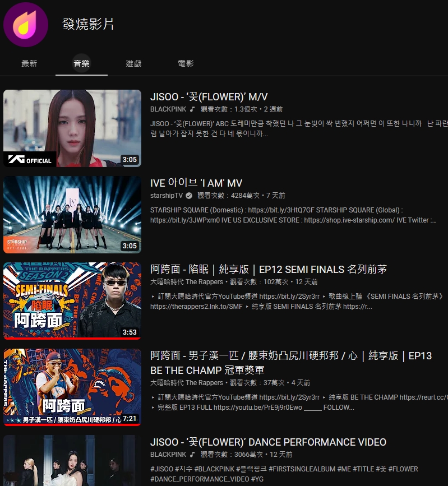Image resolution: width=448 pixels, height=486 pixels.
Task: Select the 音樂 tab
Action: tap(81, 63)
